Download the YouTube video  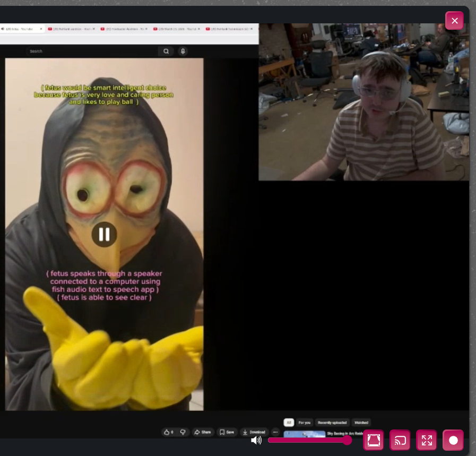(x=254, y=432)
